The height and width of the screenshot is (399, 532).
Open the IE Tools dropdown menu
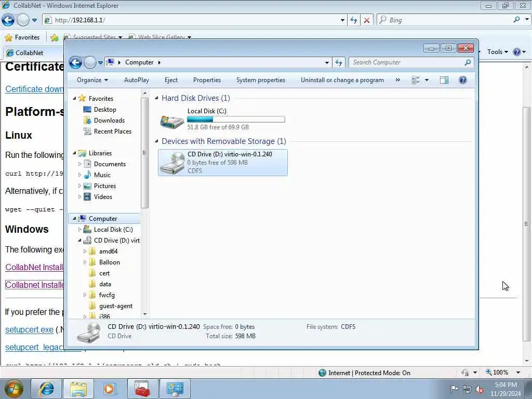(497, 52)
